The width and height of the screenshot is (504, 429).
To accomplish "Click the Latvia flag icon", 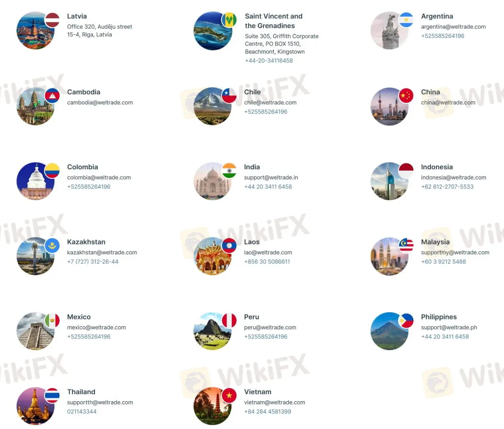I will coord(52,20).
